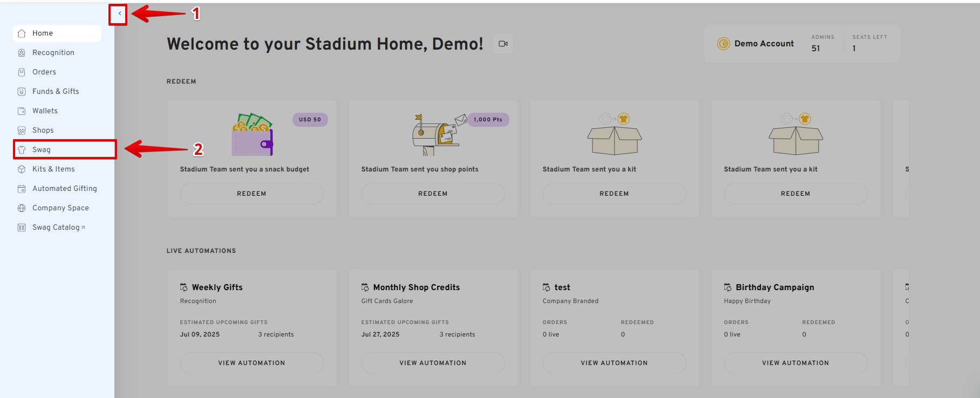
Task: Redeem the 1,000 shop points gift
Action: click(433, 194)
